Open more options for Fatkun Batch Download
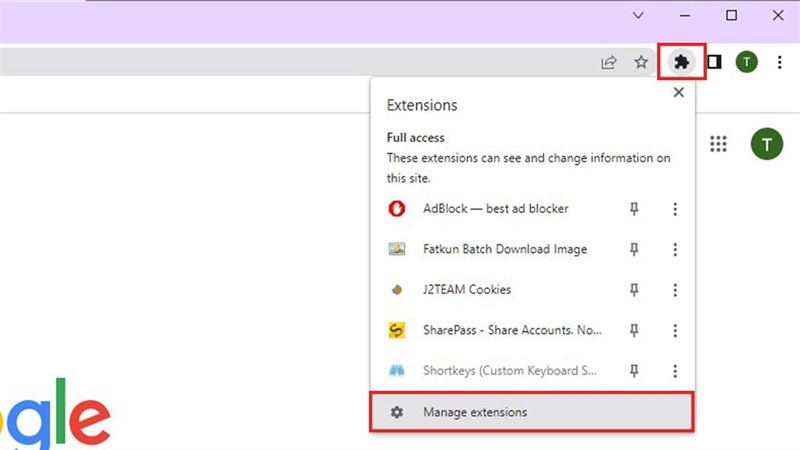 point(675,249)
